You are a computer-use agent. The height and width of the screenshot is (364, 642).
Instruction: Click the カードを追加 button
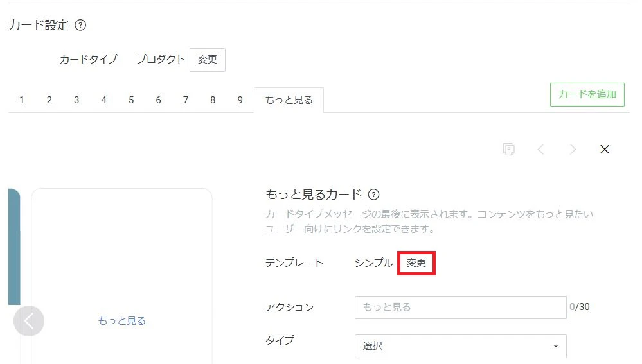[587, 94]
